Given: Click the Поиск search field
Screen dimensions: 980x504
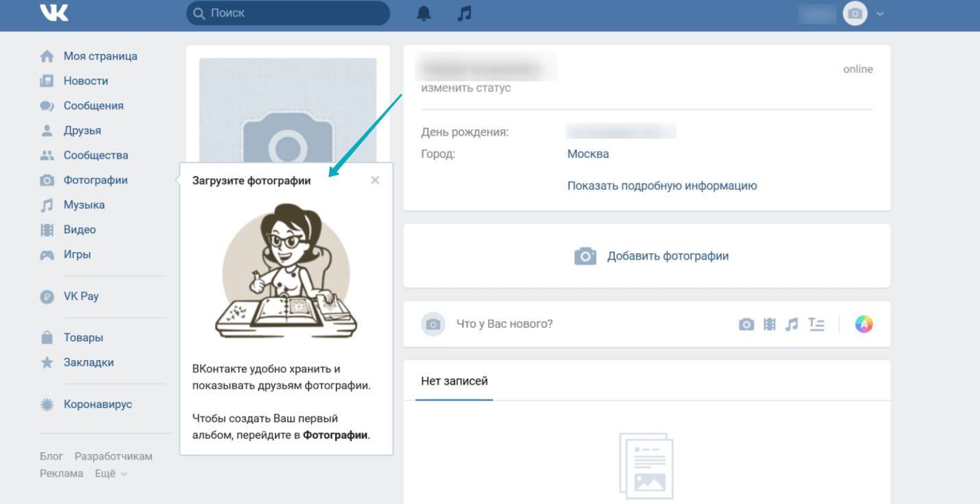Looking at the screenshot, I should pyautogui.click(x=288, y=13).
